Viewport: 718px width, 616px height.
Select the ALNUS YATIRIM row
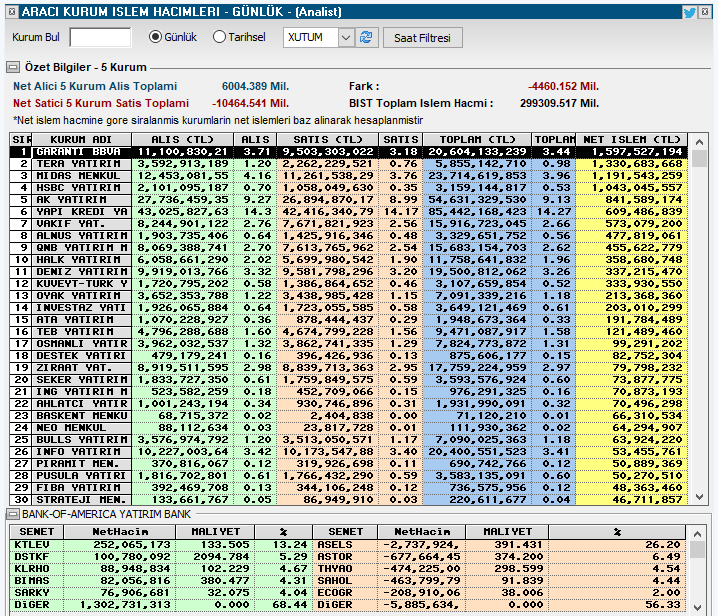pyautogui.click(x=348, y=235)
